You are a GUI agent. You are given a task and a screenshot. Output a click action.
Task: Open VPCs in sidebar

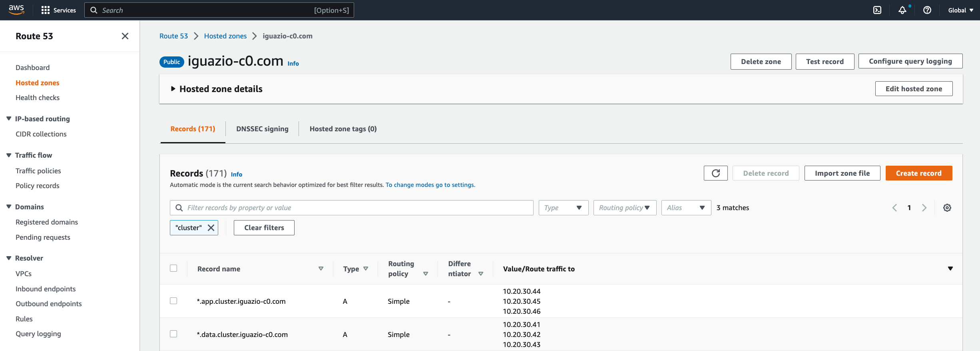click(24, 274)
